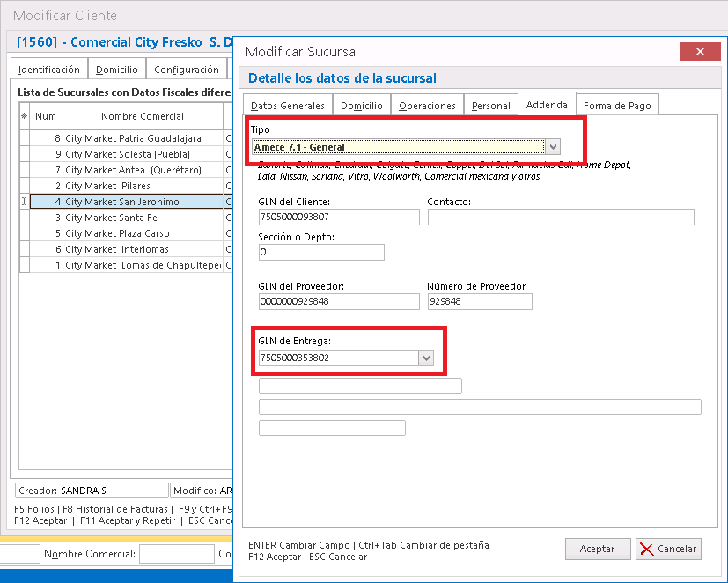Image resolution: width=728 pixels, height=583 pixels.
Task: Click the GLN del Cliente field
Action: [x=338, y=217]
